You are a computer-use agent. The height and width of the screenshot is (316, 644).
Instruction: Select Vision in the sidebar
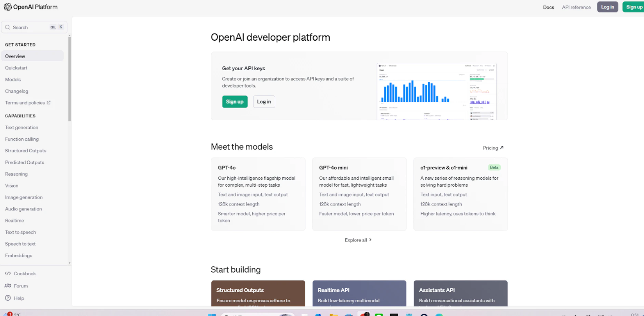[12, 186]
